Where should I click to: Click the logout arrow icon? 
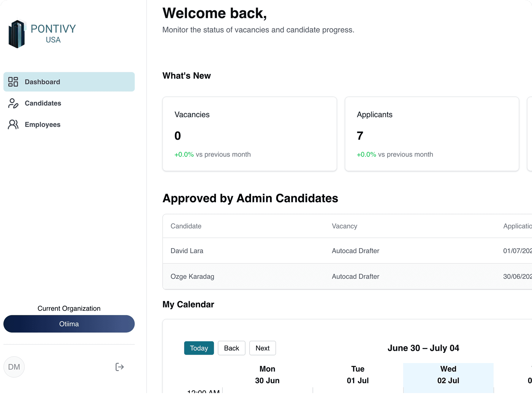pyautogui.click(x=119, y=367)
